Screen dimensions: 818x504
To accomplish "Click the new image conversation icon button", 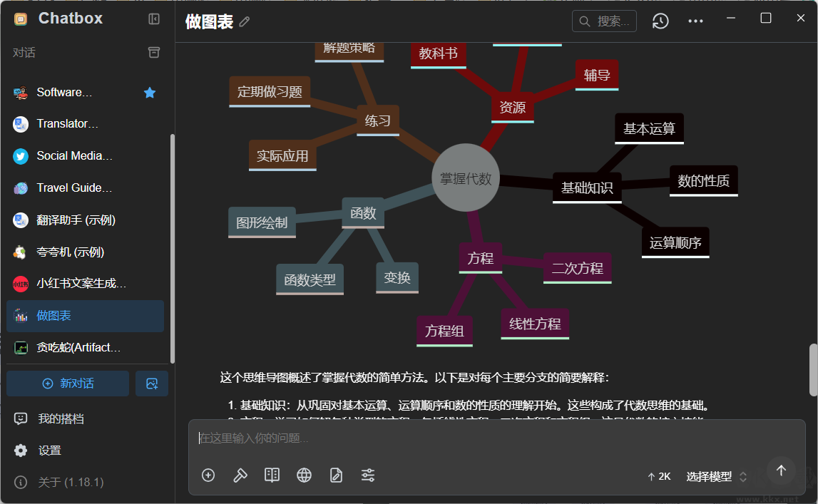I will pos(152,384).
